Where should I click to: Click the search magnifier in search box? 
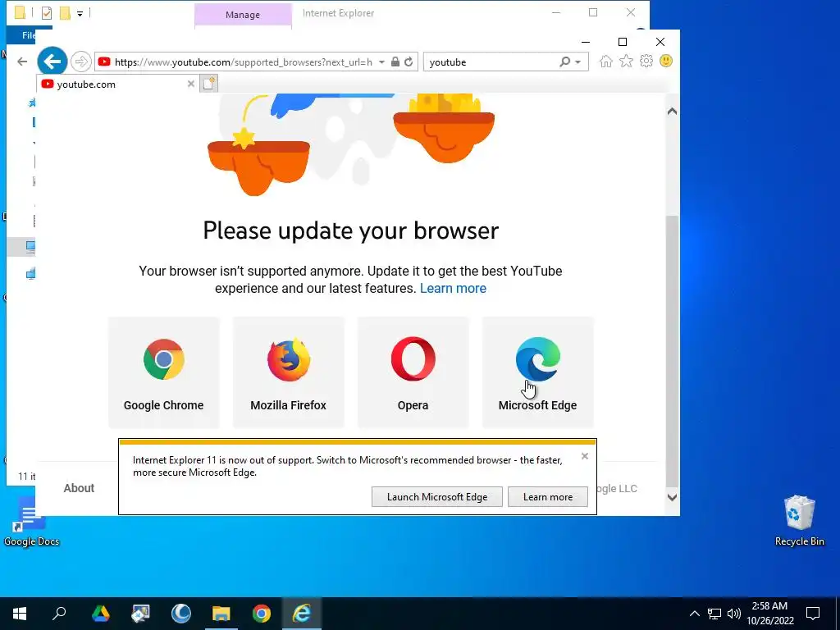coord(564,62)
